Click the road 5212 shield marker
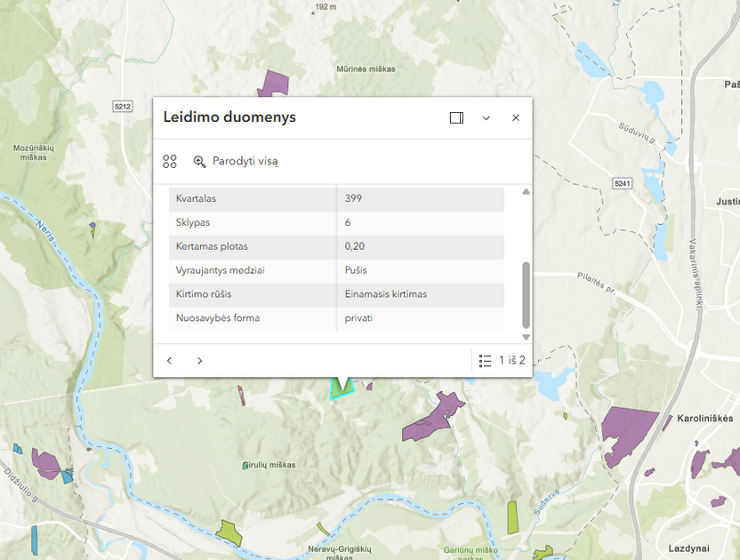The width and height of the screenshot is (740, 560). 123,107
